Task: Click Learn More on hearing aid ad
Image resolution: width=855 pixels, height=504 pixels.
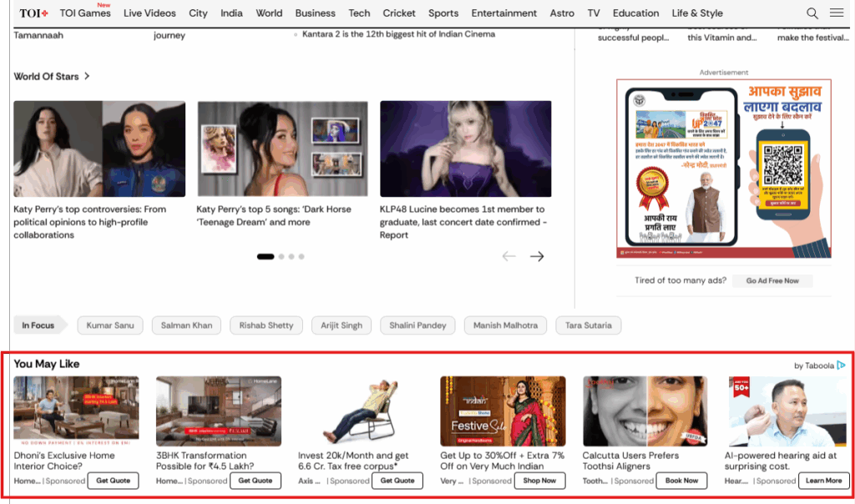Action: tap(823, 481)
